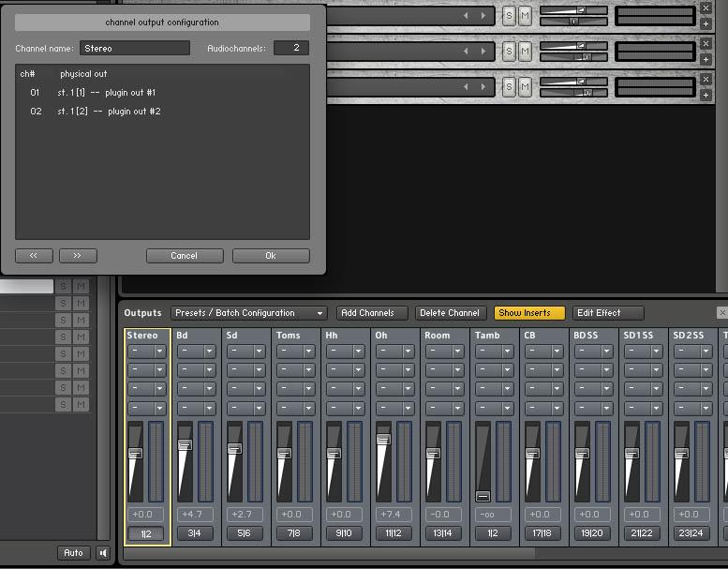The width and height of the screenshot is (728, 569).
Task: Click Toms output assignment 7|8
Action: click(x=294, y=533)
